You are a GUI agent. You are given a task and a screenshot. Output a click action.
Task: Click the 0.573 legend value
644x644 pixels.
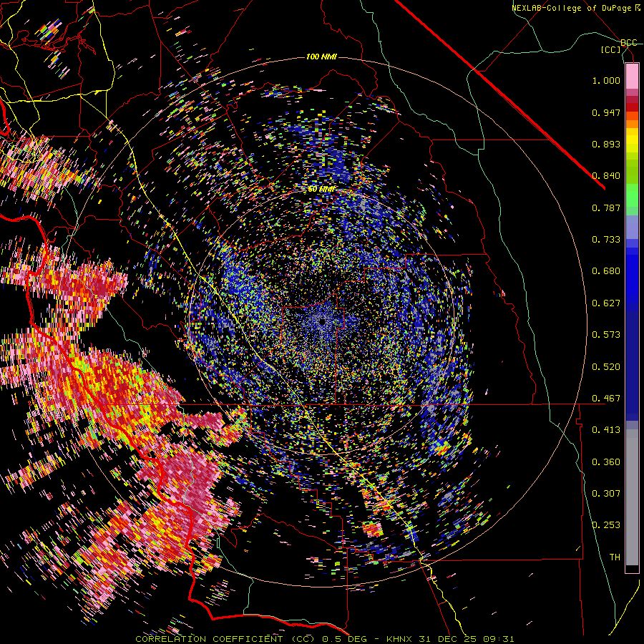[x=606, y=335]
